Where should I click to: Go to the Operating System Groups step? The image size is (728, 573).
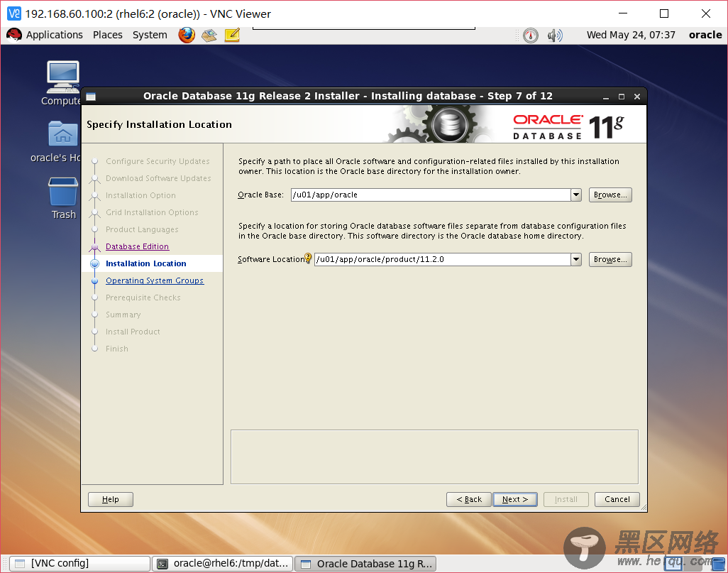(x=155, y=280)
